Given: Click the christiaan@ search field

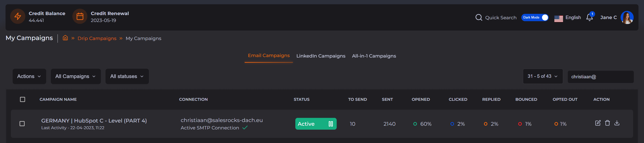Looking at the screenshot, I should point(600,77).
